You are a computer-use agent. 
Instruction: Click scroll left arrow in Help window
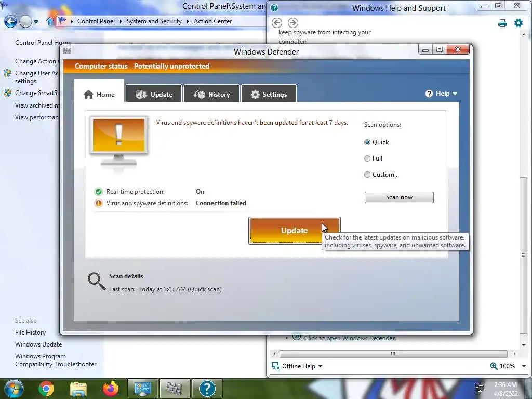pyautogui.click(x=274, y=354)
